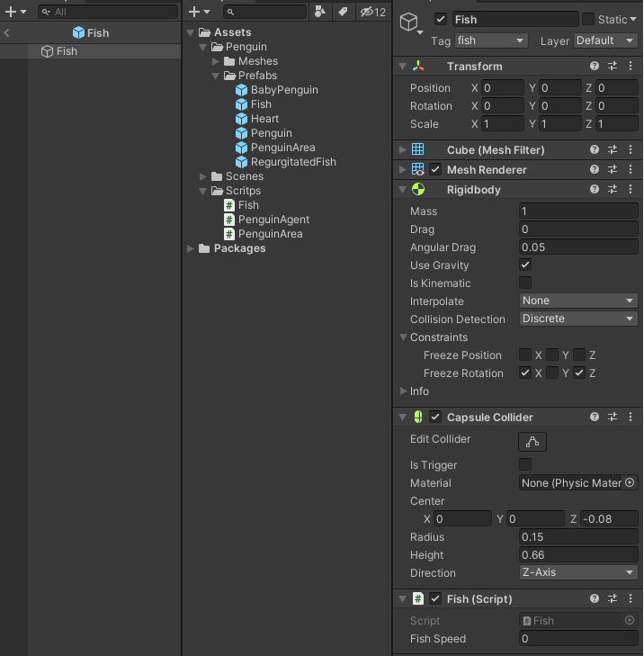This screenshot has width=644, height=656.
Task: Open the Layer dropdown showing Default
Action: click(605, 40)
